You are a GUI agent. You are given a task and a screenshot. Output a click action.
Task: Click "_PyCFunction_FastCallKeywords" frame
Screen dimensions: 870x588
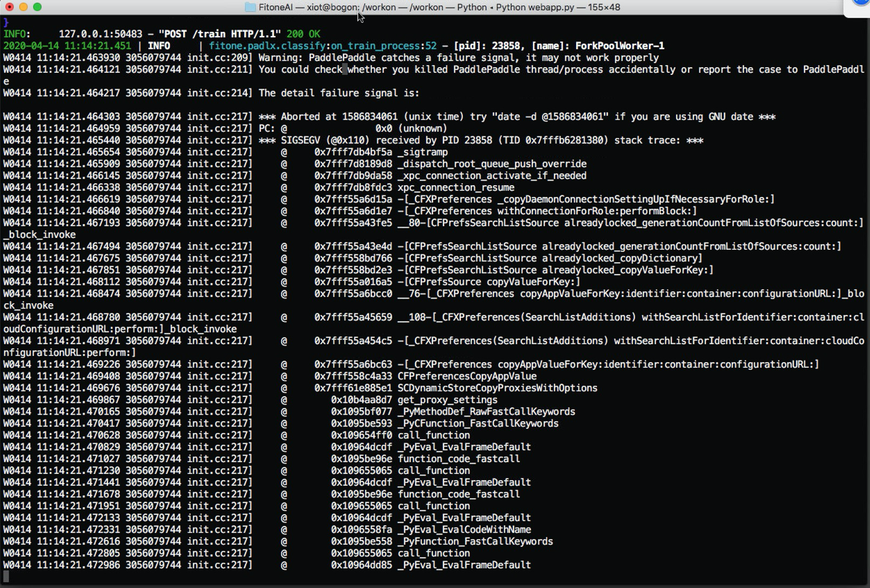click(478, 424)
